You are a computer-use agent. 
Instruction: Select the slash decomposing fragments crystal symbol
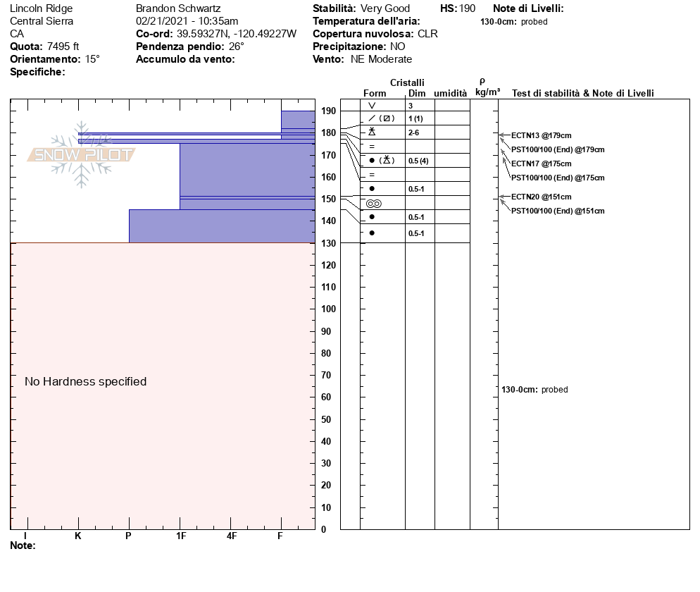coord(373,118)
